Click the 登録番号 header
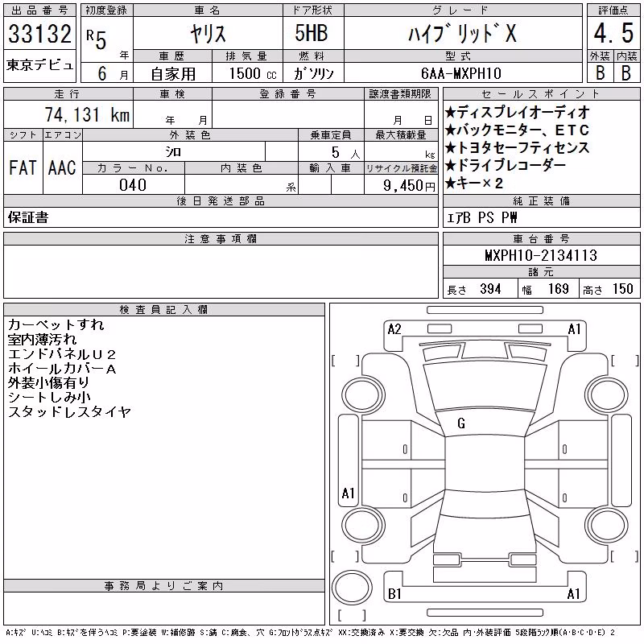This screenshot has height=644, width=644. pyautogui.click(x=287, y=94)
